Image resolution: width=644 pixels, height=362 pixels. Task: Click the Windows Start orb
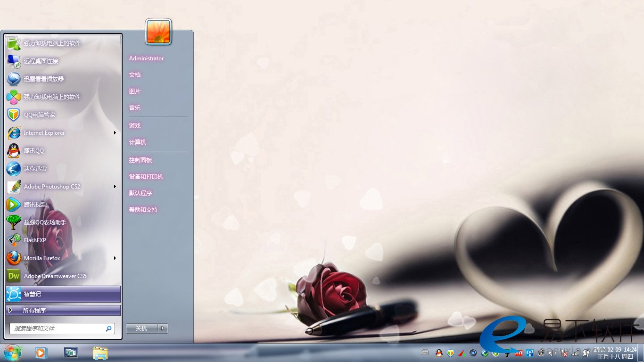pyautogui.click(x=12, y=353)
